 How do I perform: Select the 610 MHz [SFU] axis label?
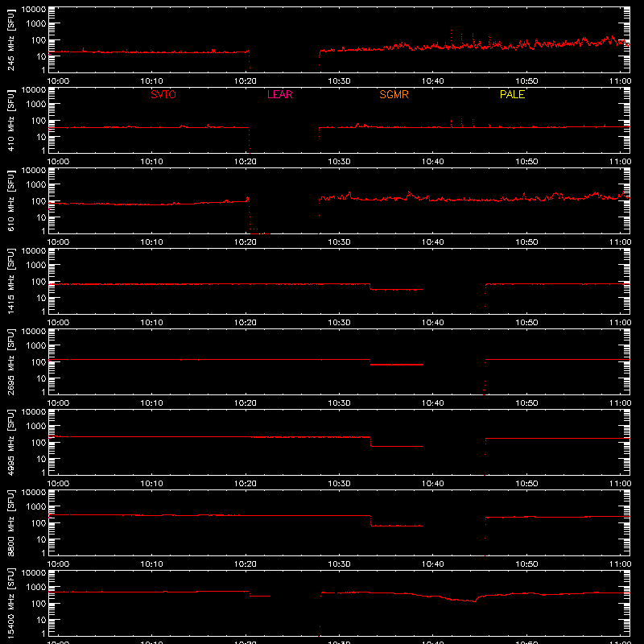pyautogui.click(x=11, y=200)
